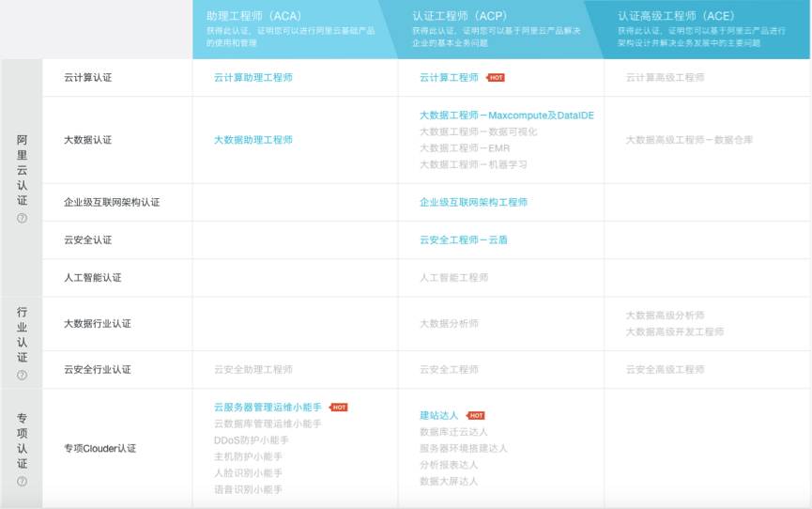
Task: Click the 行业认证 vertical category label
Action: (22, 334)
